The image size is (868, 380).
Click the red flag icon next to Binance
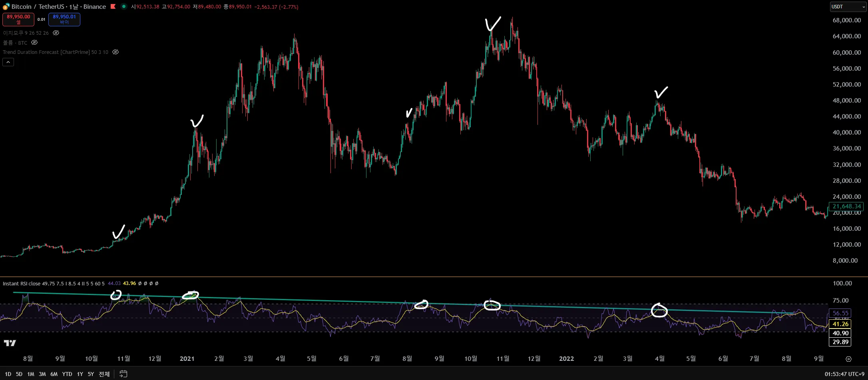[113, 6]
